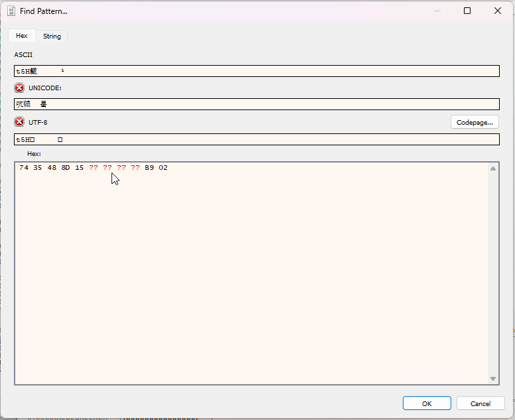Image resolution: width=515 pixels, height=420 pixels.
Task: Minimize the Find Pattern dialog
Action: [437, 11]
